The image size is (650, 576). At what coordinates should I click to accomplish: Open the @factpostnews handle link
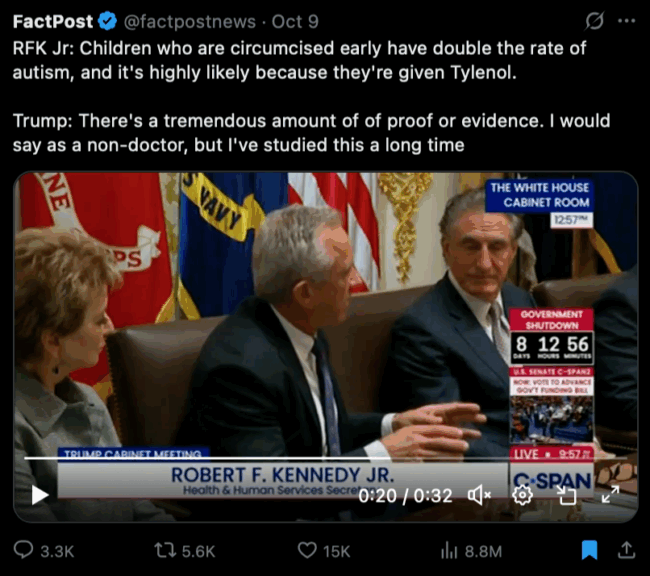click(177, 20)
